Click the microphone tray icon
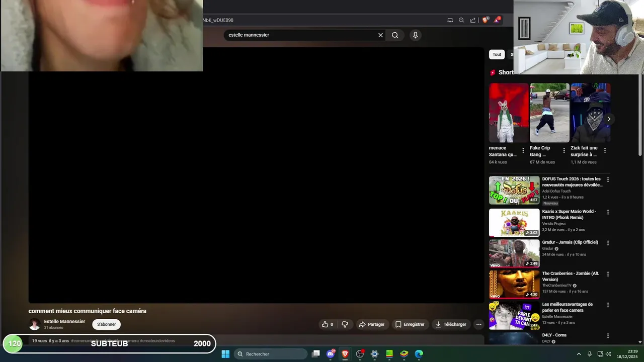Viewport: 644px width, 362px height. [590, 354]
